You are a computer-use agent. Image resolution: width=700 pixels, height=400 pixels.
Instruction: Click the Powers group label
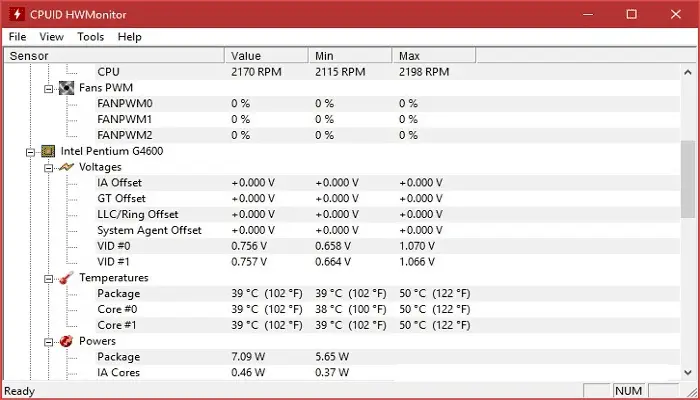pyautogui.click(x=97, y=341)
